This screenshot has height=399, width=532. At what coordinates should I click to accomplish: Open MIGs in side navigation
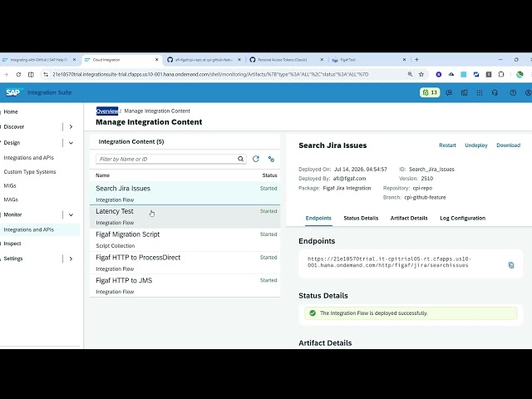(x=10, y=186)
